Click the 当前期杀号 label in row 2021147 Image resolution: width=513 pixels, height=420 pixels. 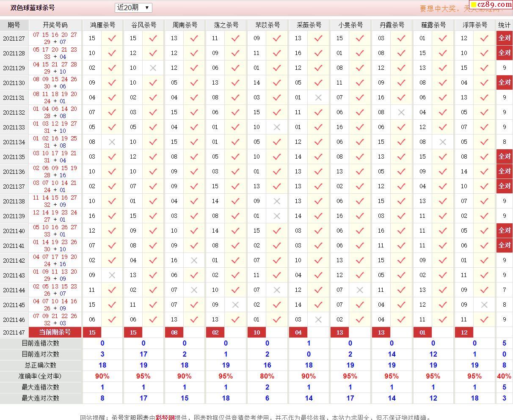pos(55,332)
